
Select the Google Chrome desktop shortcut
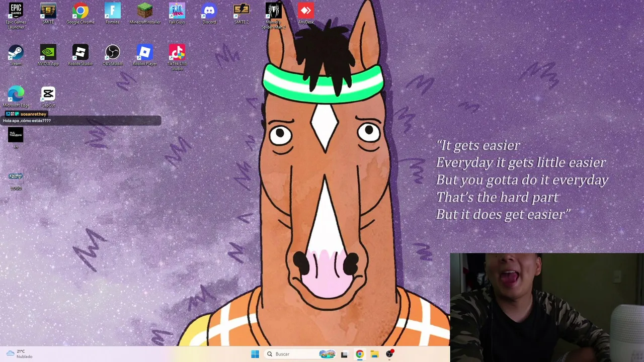tap(80, 14)
